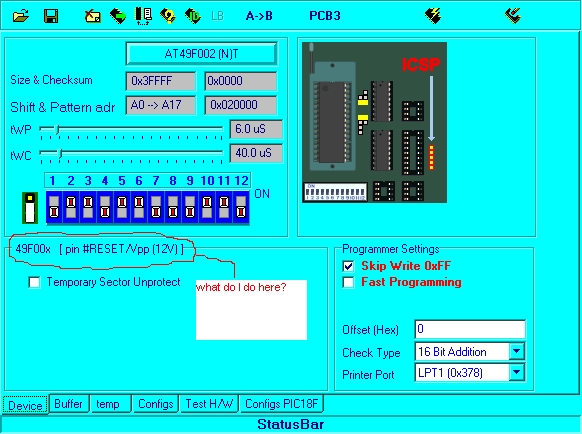This screenshot has height=434, width=582.
Task: Switch to the Buffer tab
Action: click(68, 404)
